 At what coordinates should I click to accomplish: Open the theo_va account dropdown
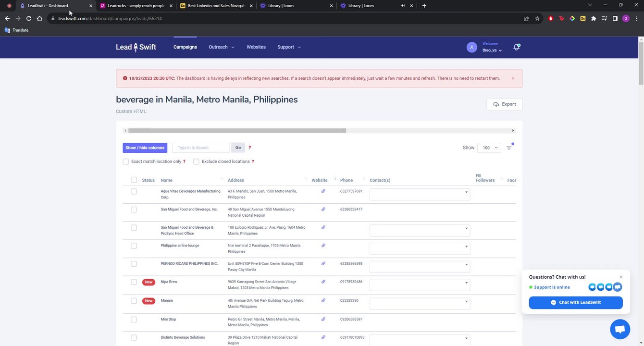coord(492,50)
